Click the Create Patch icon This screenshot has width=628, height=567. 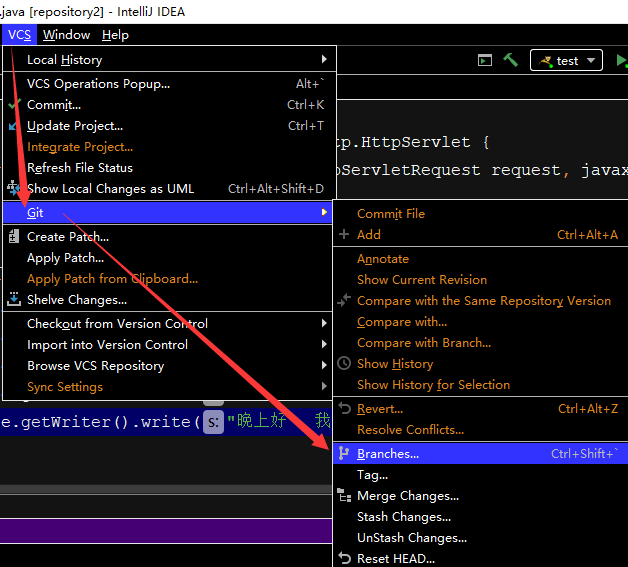(x=14, y=237)
